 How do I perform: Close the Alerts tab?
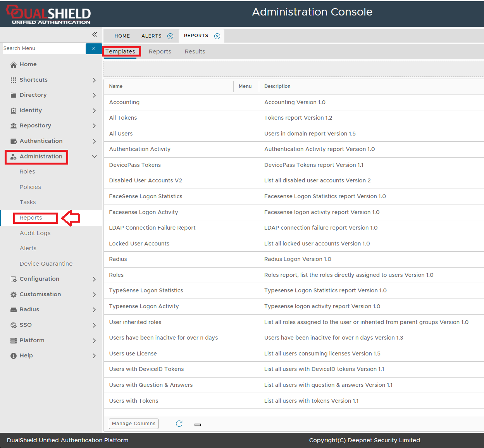tap(170, 36)
